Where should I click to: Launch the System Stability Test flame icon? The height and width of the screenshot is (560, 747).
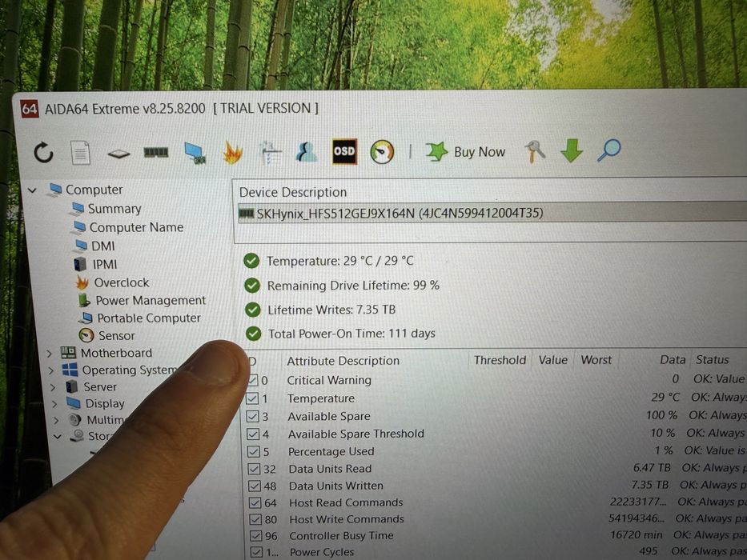pos(233,153)
